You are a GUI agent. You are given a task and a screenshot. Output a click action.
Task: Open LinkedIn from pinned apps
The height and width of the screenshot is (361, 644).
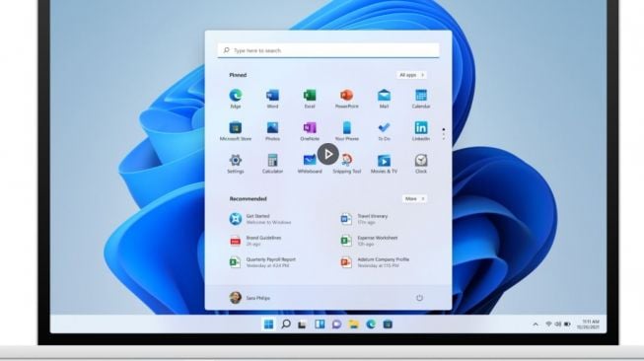pyautogui.click(x=421, y=131)
